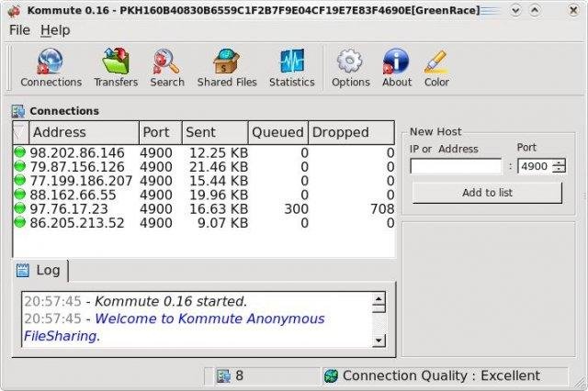
Task: Click the 9.07 KB sent value
Action: 222,223
